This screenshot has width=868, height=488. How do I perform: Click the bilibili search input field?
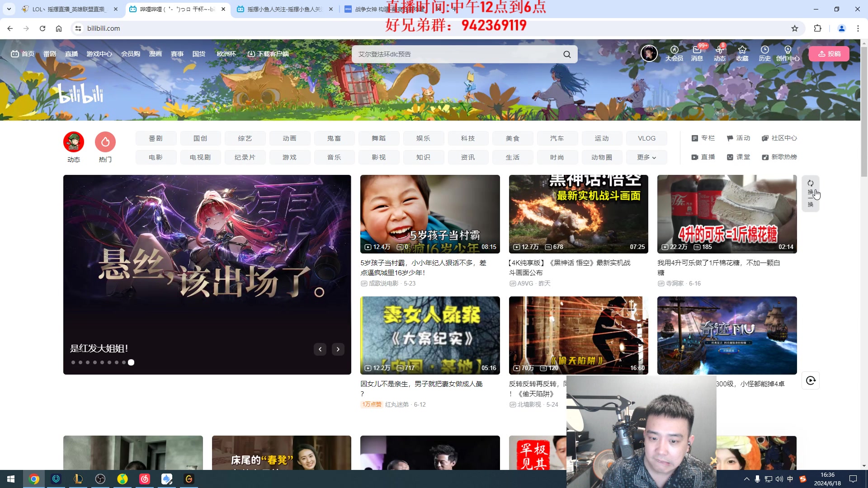[x=457, y=54]
